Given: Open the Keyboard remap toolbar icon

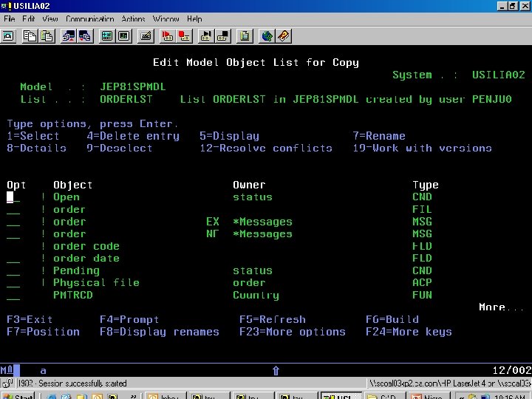Looking at the screenshot, I should click(x=146, y=36).
